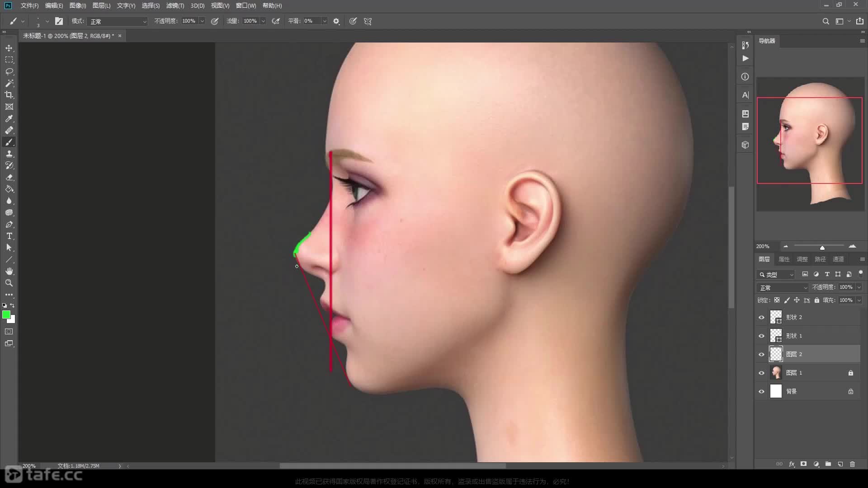Image resolution: width=868 pixels, height=488 pixels.
Task: Toggle the brush settings panel
Action: point(59,21)
